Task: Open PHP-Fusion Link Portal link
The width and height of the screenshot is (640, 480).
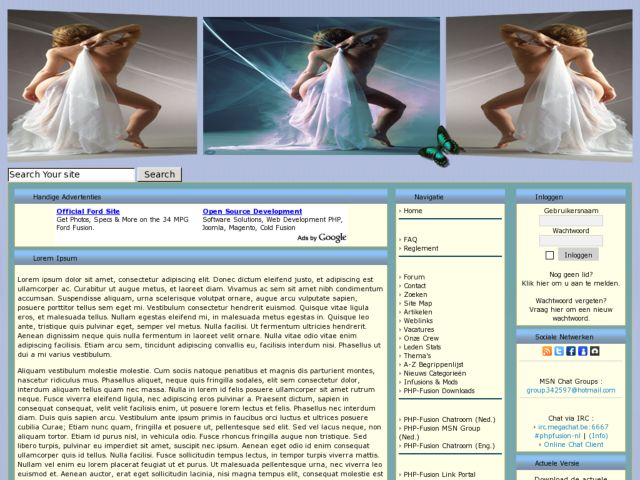Action: point(439,475)
